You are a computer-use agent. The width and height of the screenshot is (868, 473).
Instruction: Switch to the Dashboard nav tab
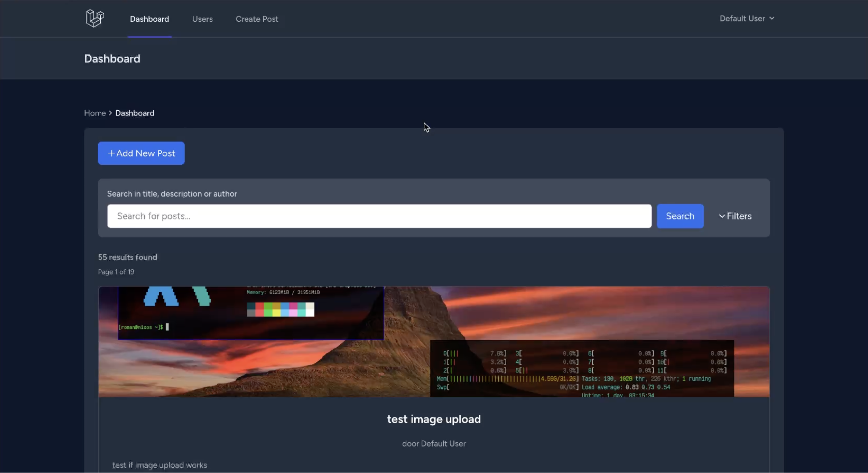[x=150, y=19]
